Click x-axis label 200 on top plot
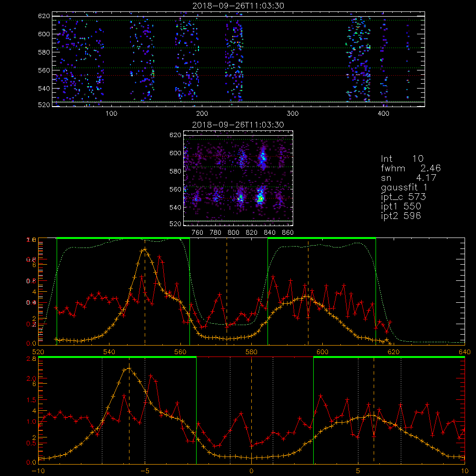Image resolution: width=476 pixels, height=476 pixels. [202, 114]
